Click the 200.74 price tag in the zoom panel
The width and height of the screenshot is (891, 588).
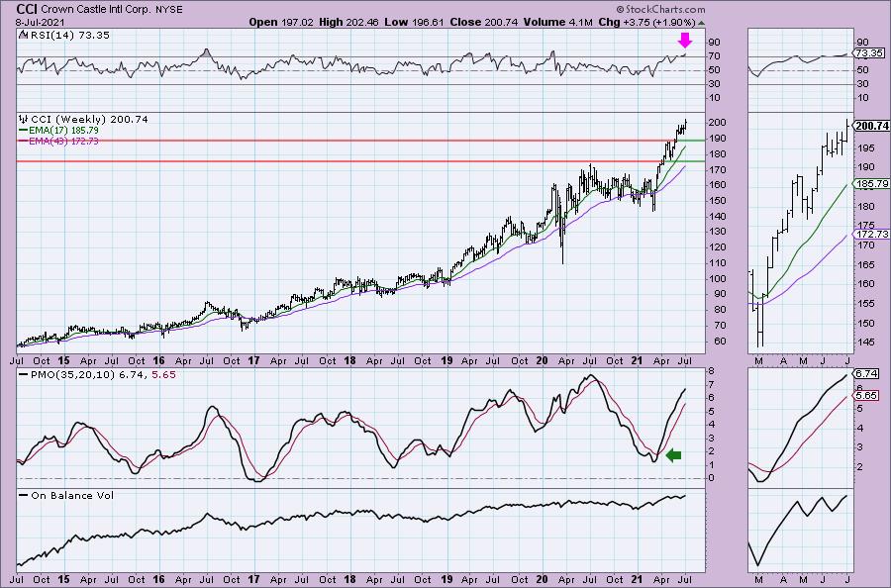coord(872,126)
